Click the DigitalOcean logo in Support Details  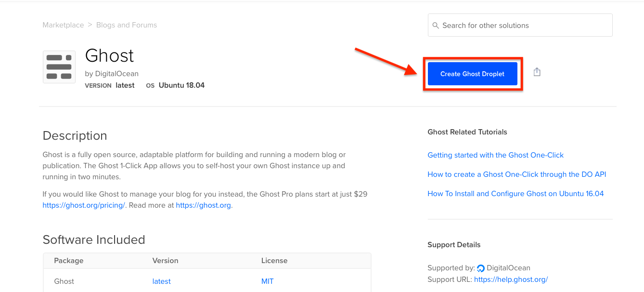(x=480, y=268)
